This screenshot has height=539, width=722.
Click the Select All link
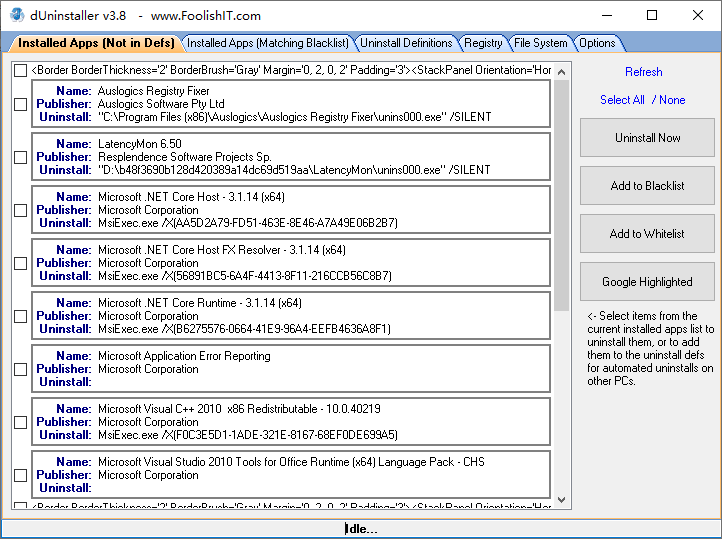622,100
